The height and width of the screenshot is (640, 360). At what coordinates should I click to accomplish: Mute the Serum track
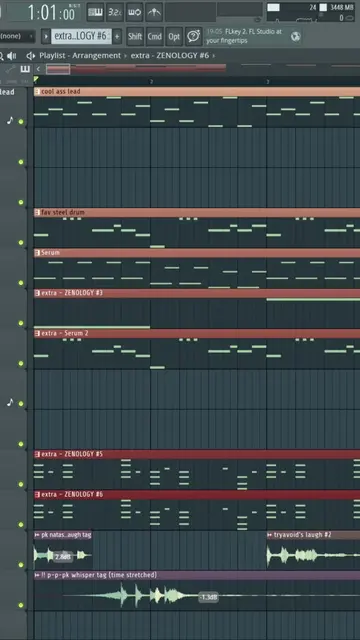point(21,282)
